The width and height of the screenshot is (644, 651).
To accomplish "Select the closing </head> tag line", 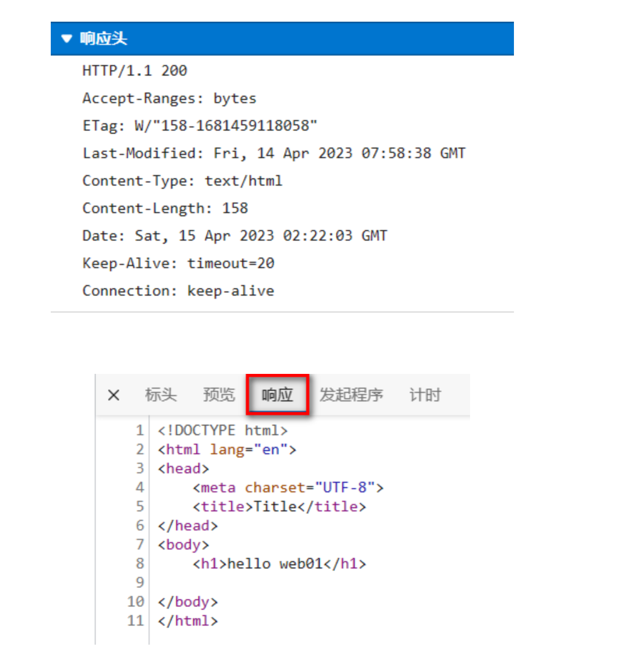I will pos(188,526).
